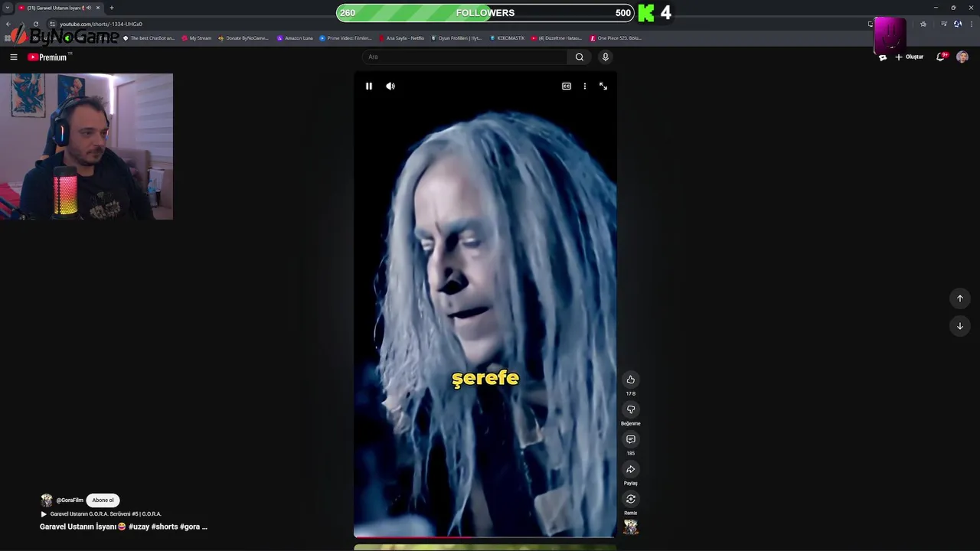Open the One Piece 523. Bölüm bookmark
Viewport: 980px width, 551px height.
coord(616,38)
